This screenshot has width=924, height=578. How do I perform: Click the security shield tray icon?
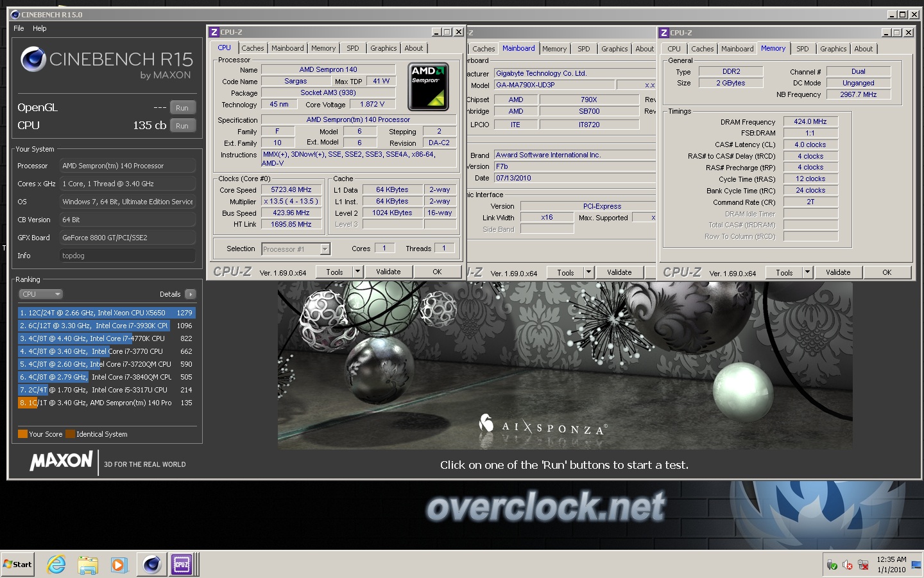point(832,565)
